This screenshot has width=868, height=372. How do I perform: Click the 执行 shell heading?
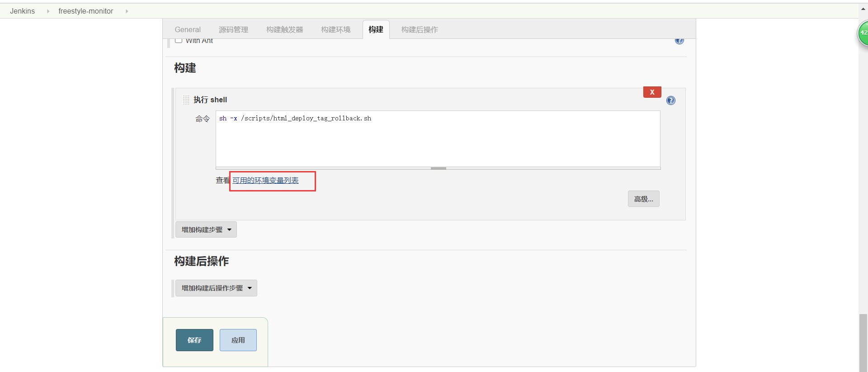(210, 100)
